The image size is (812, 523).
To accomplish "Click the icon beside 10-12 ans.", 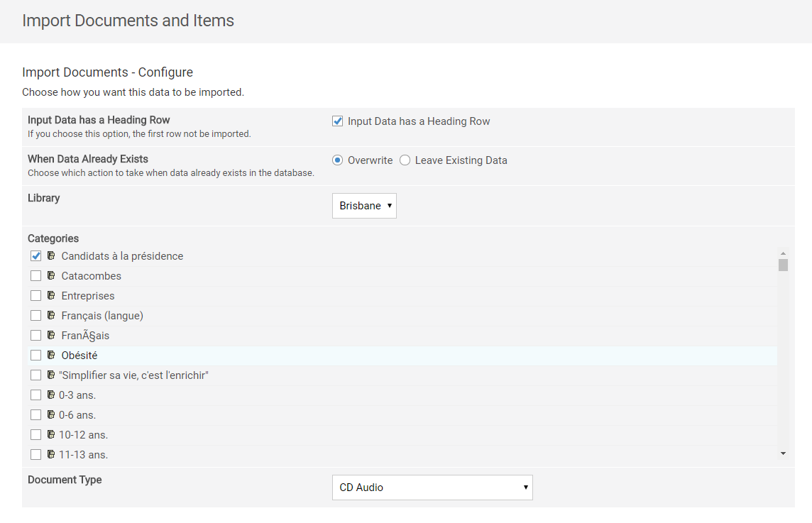I will coord(51,434).
